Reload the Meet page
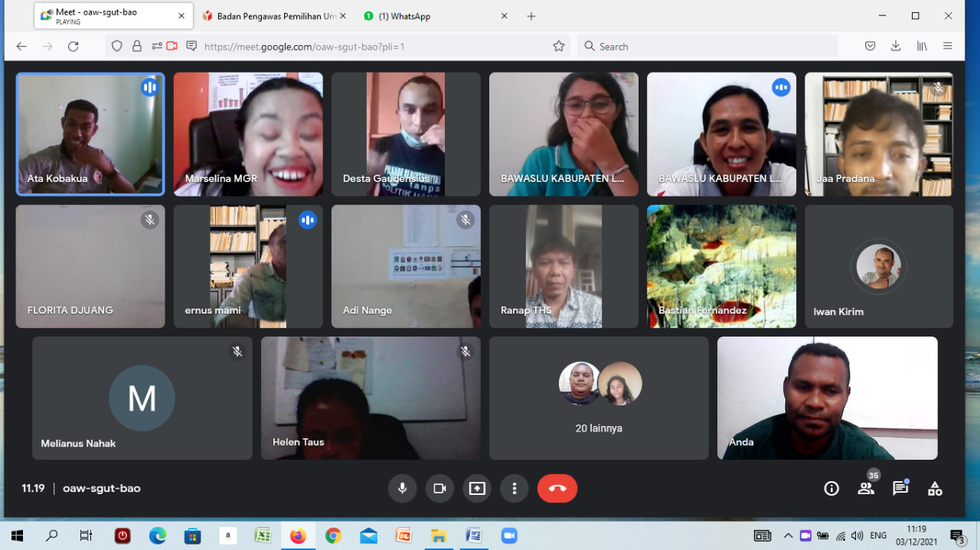 73,46
